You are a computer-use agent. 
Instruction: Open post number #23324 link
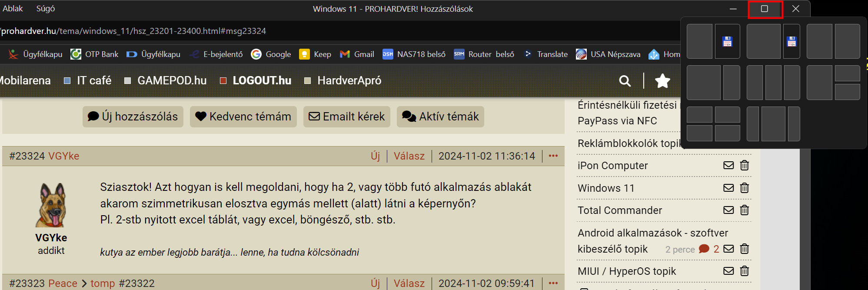pyautogui.click(x=27, y=156)
